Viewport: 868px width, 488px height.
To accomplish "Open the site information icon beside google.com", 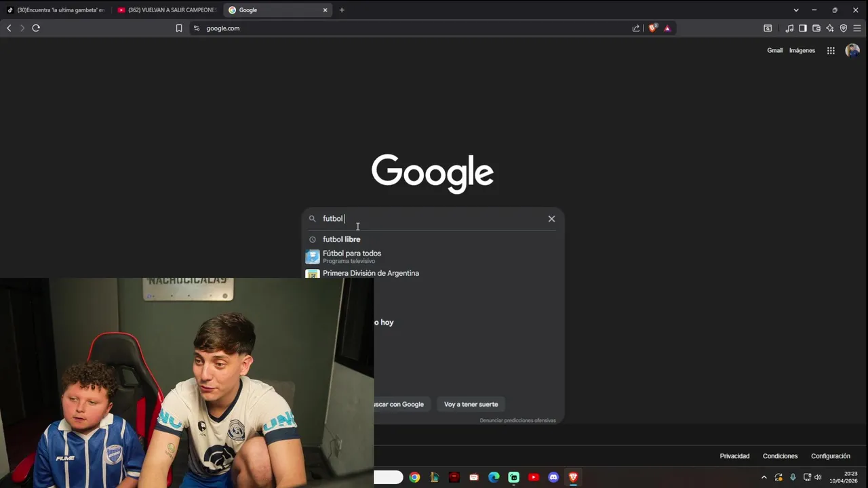I will 197,28.
